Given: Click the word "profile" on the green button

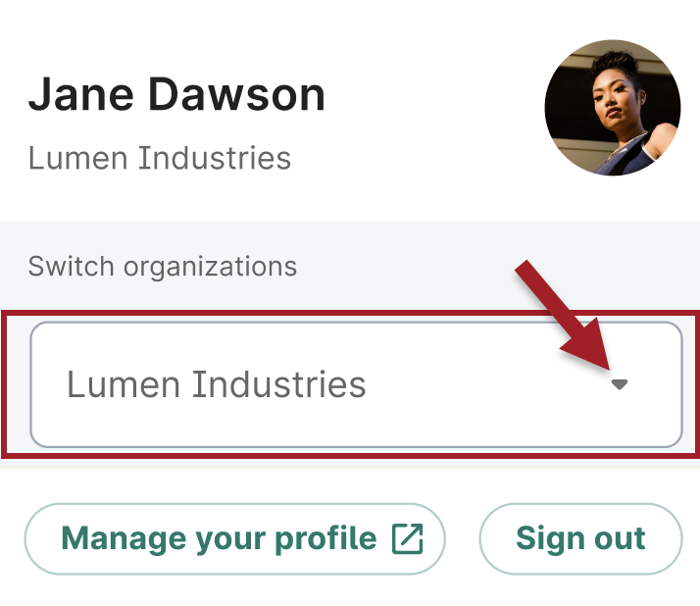Looking at the screenshot, I should (328, 538).
